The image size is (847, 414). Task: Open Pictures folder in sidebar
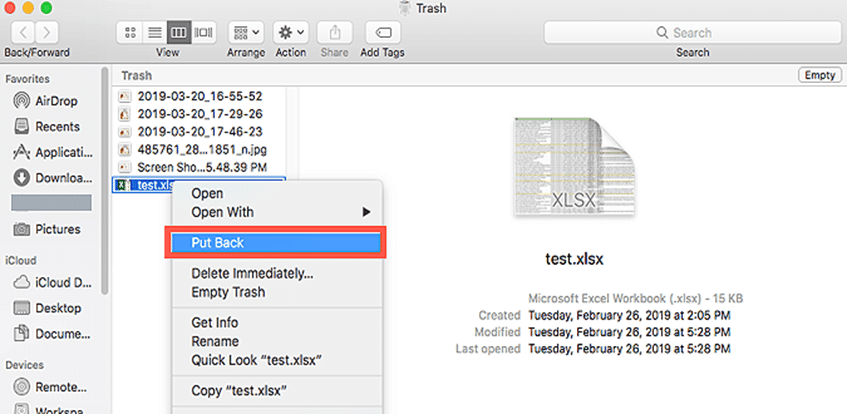click(57, 229)
